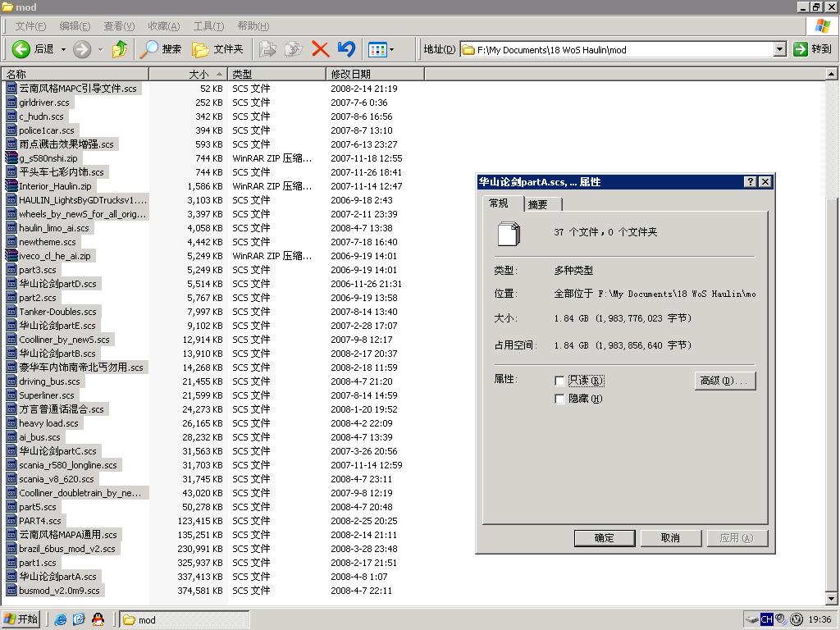Click the blue Undo arrow icon
The width and height of the screenshot is (840, 630).
pos(346,49)
